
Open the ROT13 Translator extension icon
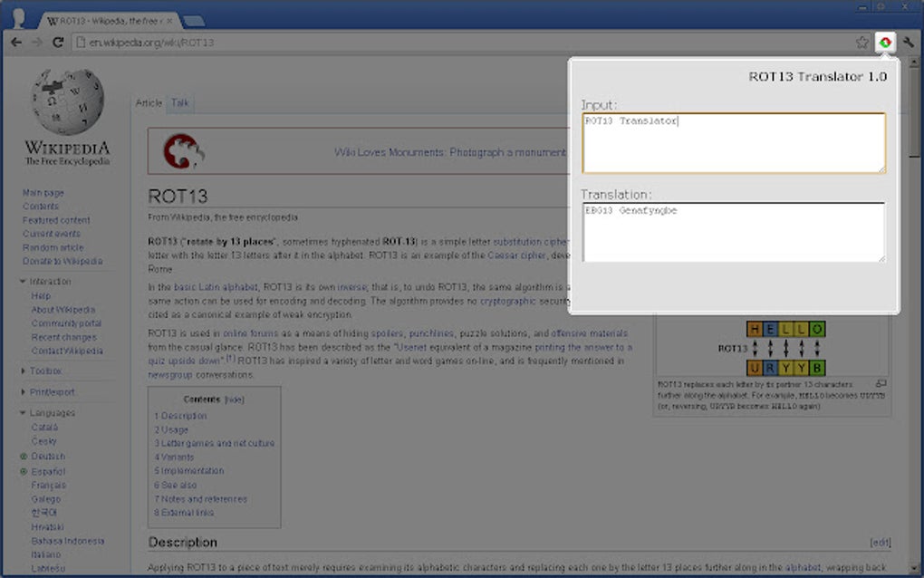point(886,42)
